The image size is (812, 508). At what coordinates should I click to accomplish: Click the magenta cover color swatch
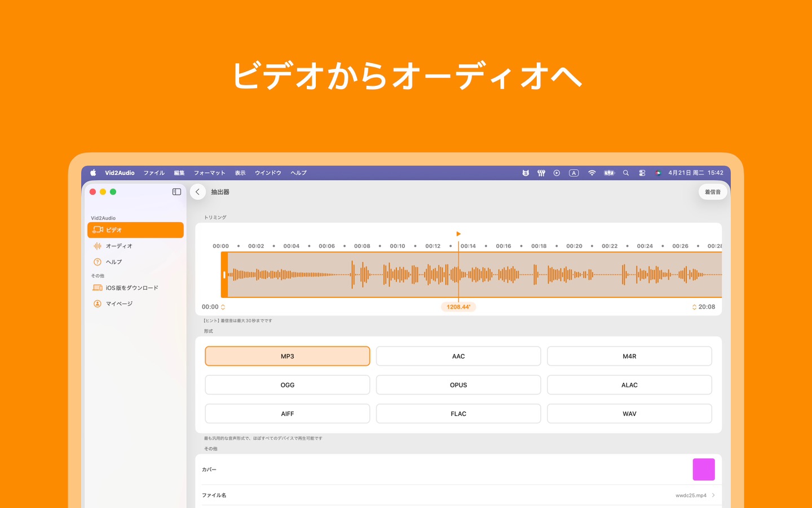point(704,470)
